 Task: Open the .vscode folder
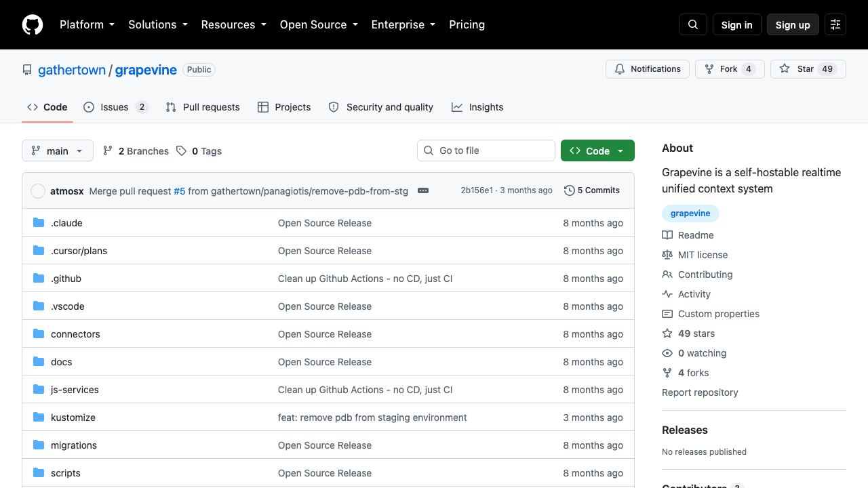click(68, 306)
